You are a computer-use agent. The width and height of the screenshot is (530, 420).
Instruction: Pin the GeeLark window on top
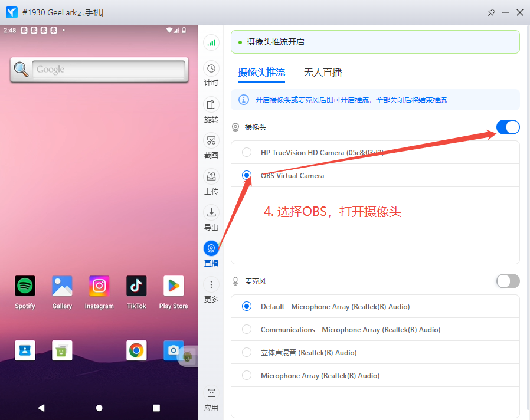[491, 12]
